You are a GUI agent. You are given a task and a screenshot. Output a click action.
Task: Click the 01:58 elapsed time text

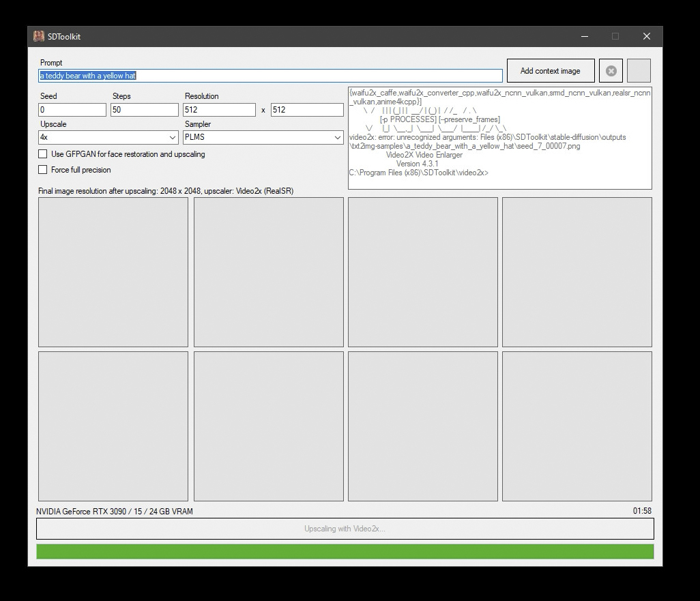[642, 511]
